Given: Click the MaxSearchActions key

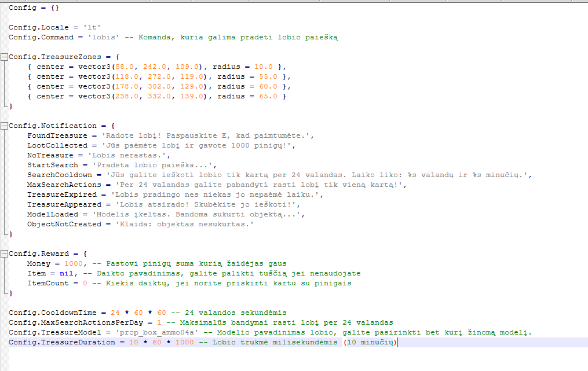Looking at the screenshot, I should [x=64, y=185].
